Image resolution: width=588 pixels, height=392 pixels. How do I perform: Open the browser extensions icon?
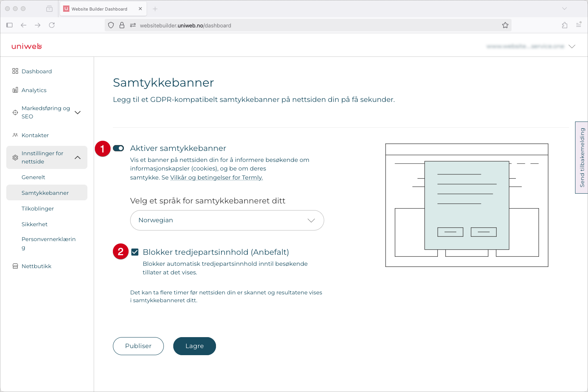564,25
